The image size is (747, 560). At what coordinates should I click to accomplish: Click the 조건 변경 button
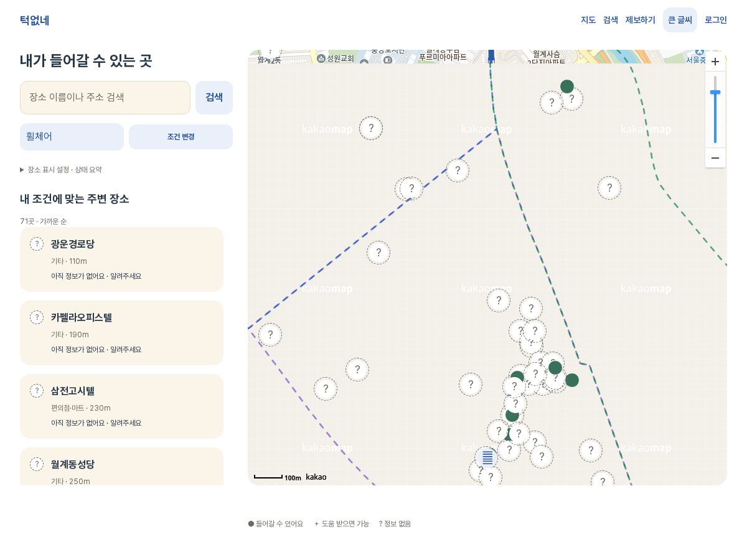181,137
